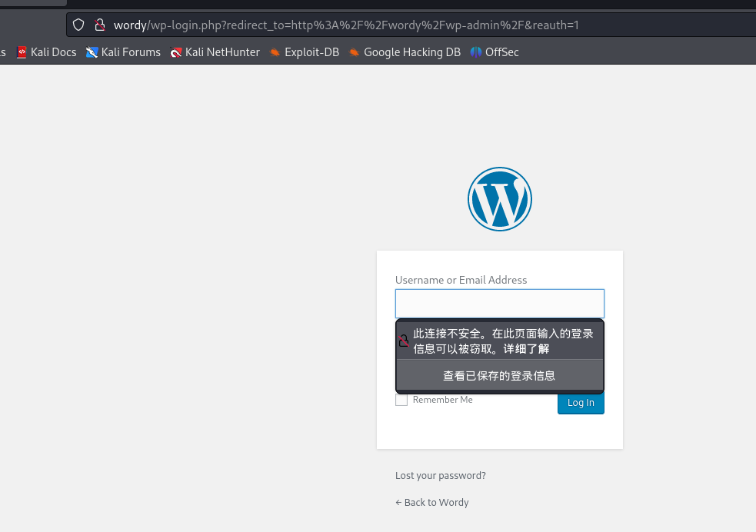The height and width of the screenshot is (532, 756).
Task: Click the crossed padlock icon in warning popup
Action: coord(404,341)
